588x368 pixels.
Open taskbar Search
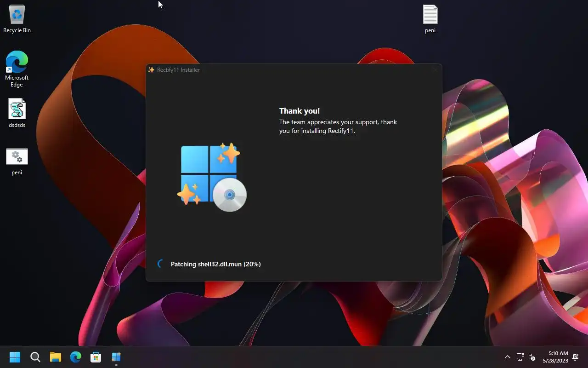pyautogui.click(x=35, y=357)
